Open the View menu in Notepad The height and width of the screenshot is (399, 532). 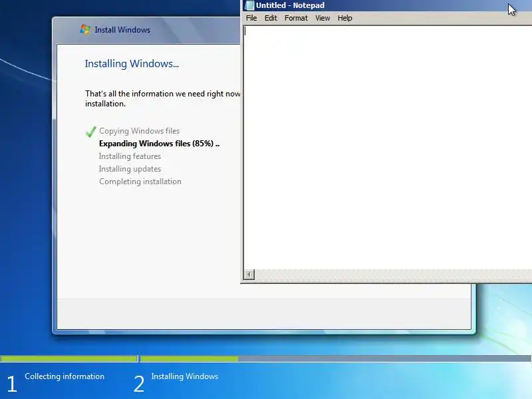click(x=323, y=18)
